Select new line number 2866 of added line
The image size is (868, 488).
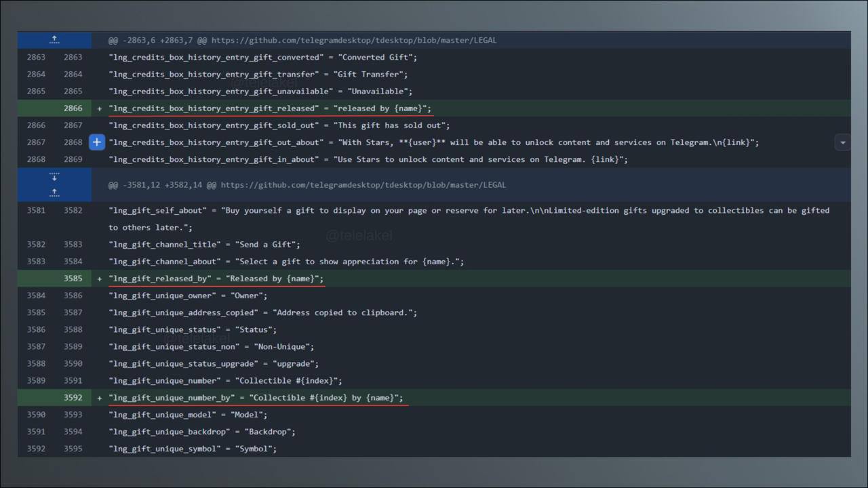click(x=73, y=108)
